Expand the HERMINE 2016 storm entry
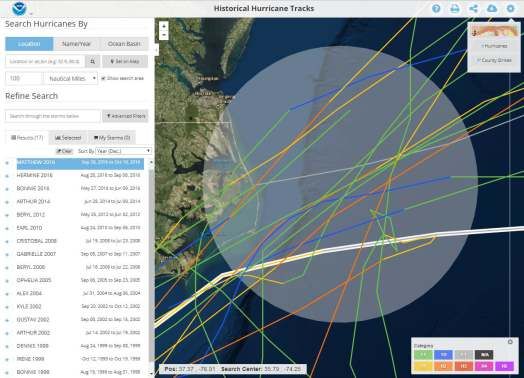The image size is (524, 378). [7, 176]
